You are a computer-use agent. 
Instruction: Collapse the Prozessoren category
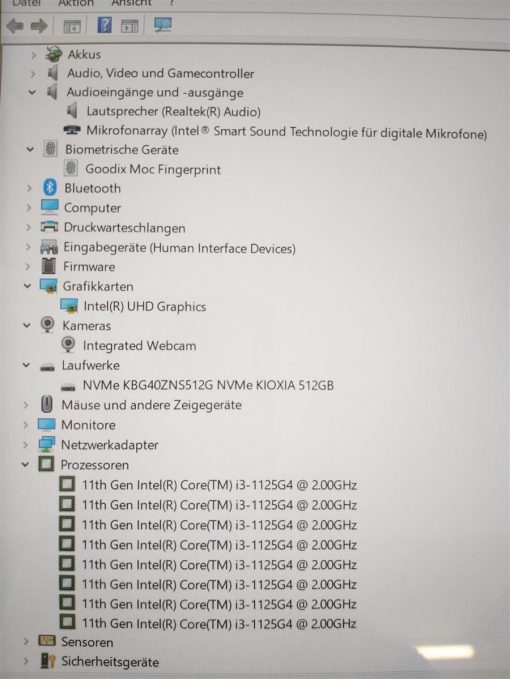[x=25, y=465]
